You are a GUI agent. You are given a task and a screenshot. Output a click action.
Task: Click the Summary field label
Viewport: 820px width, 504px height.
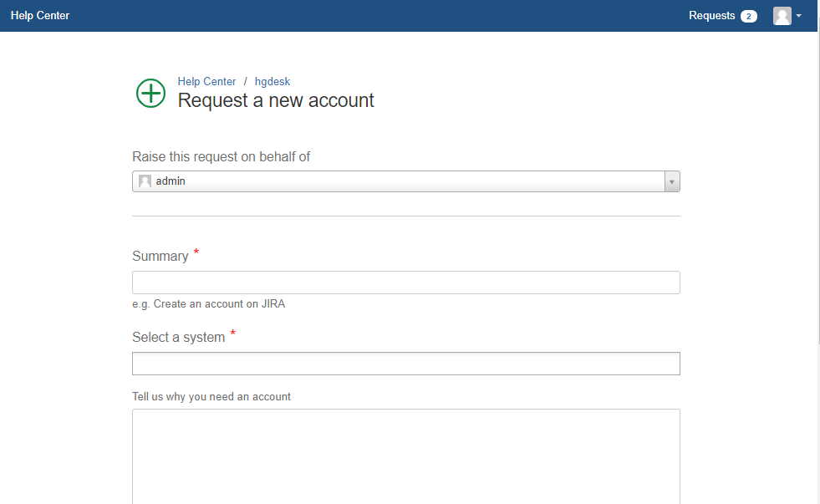(160, 257)
